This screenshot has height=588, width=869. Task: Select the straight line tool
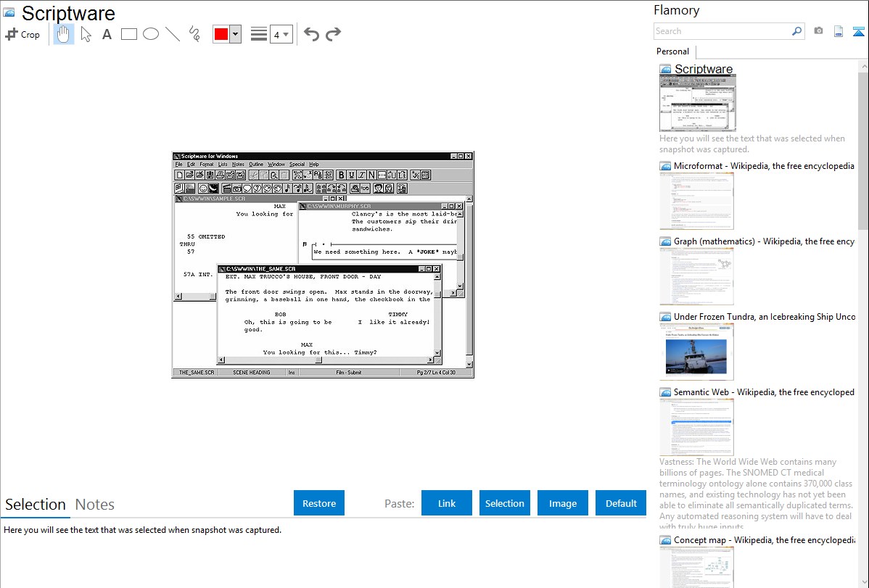(173, 34)
